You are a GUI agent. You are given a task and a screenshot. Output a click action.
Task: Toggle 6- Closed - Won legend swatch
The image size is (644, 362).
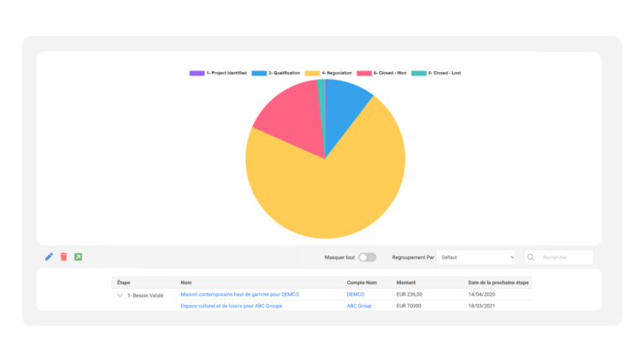(x=364, y=73)
